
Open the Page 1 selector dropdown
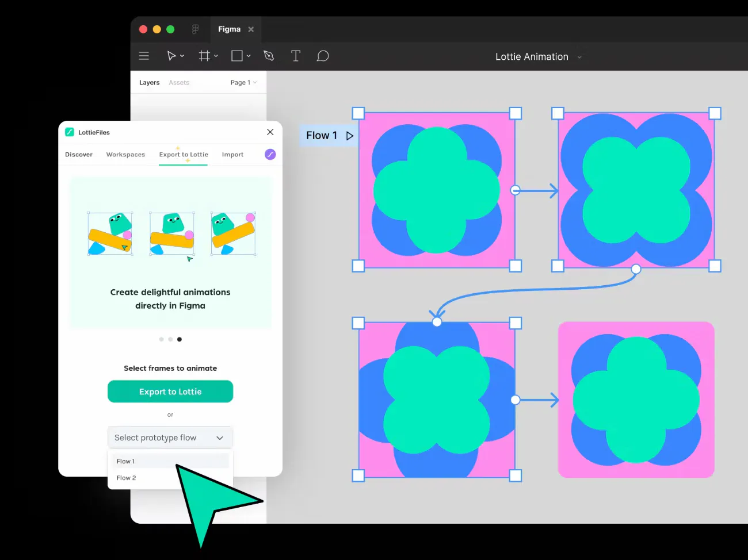[243, 83]
